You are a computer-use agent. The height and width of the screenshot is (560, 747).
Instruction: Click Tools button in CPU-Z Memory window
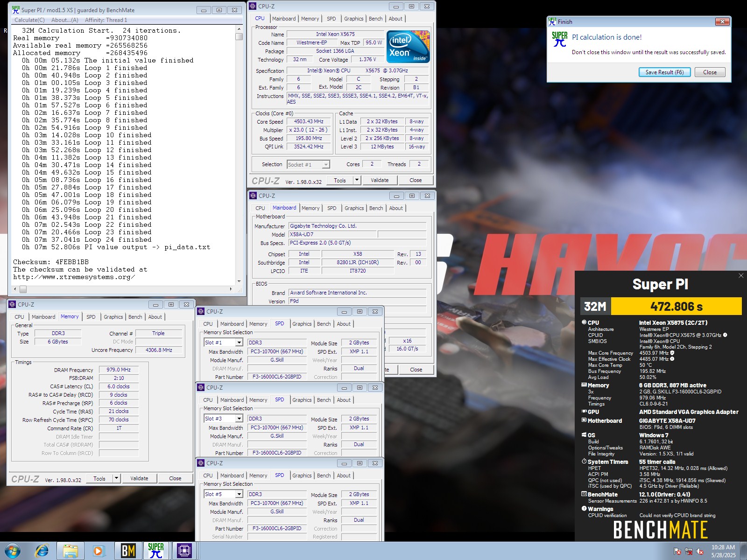(x=99, y=478)
